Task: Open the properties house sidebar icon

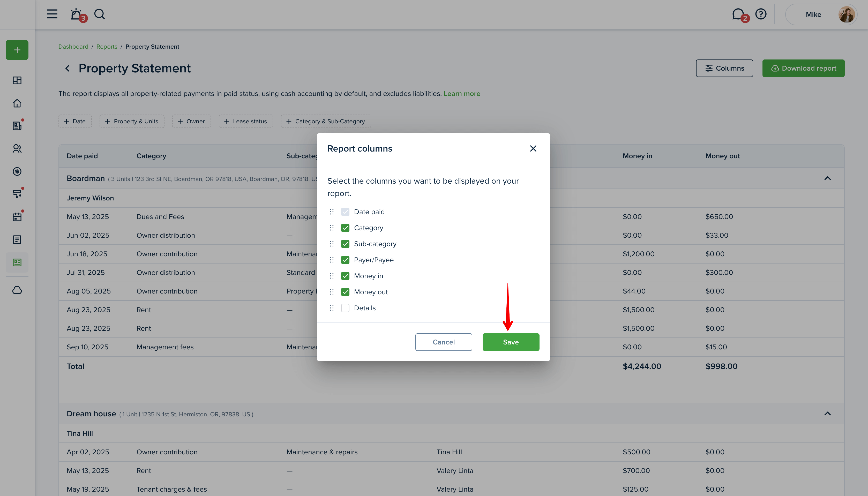Action: click(x=17, y=103)
